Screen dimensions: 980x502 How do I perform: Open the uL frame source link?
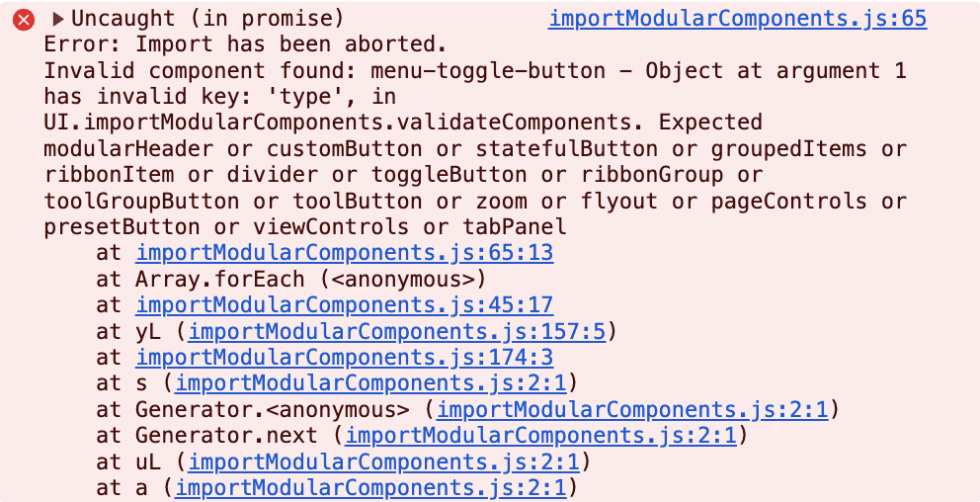click(383, 461)
